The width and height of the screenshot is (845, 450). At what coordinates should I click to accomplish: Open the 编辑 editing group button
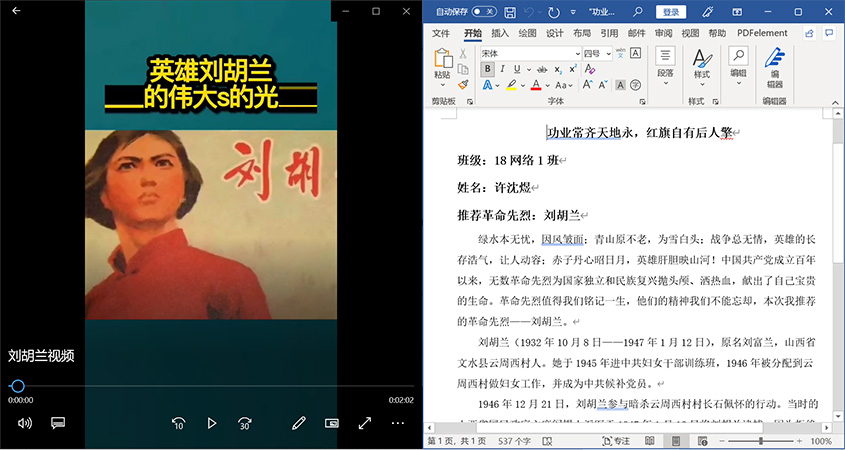(x=738, y=66)
